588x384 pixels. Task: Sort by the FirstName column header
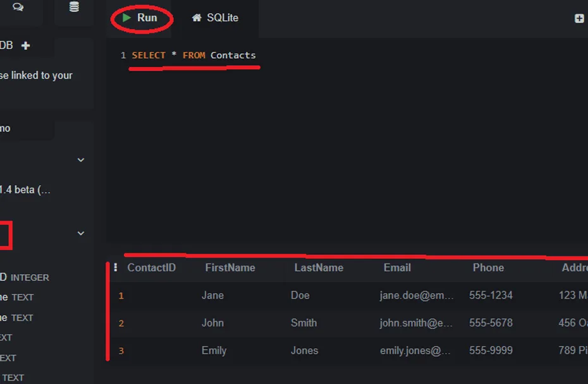[230, 268]
